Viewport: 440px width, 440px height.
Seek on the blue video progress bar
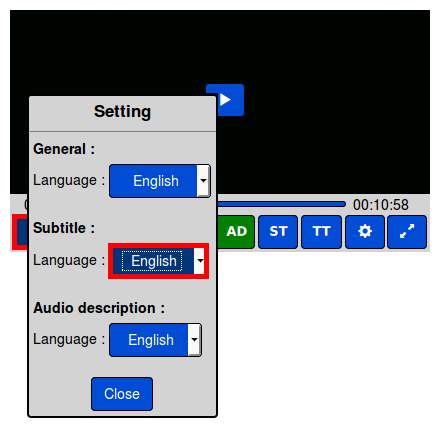point(282,204)
